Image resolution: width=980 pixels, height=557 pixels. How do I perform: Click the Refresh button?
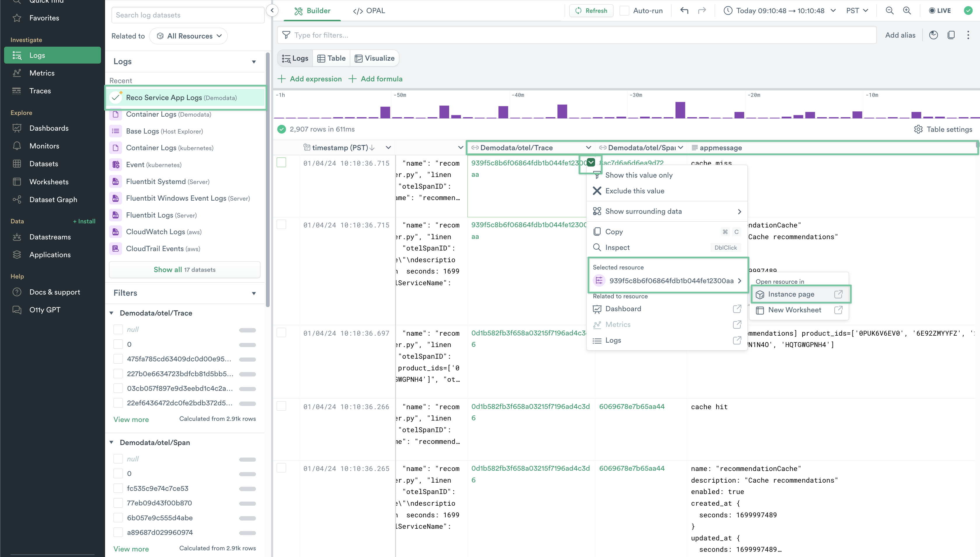point(592,11)
